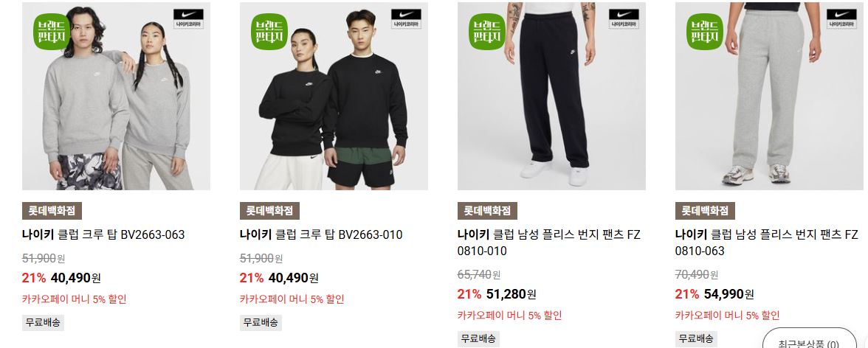Click Nike Korea logo on gray pants image

[x=841, y=18]
